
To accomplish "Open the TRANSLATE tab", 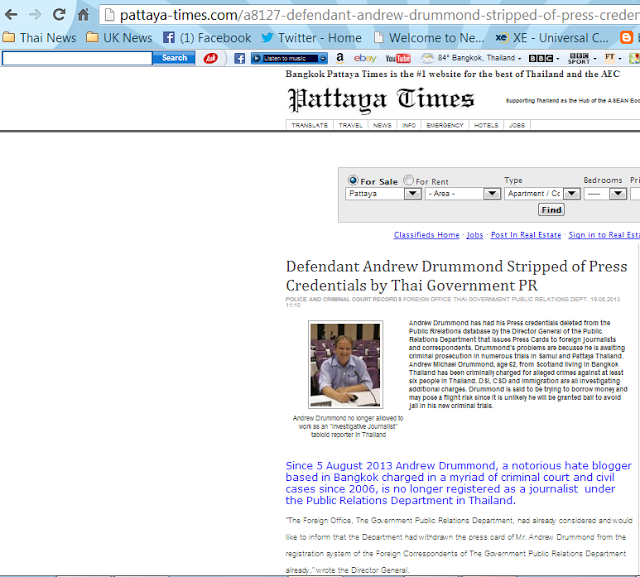I will click(x=309, y=125).
